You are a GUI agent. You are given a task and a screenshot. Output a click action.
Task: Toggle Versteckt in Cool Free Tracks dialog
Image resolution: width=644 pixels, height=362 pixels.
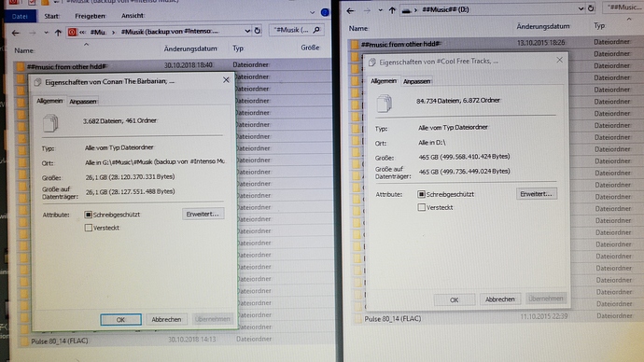point(421,208)
